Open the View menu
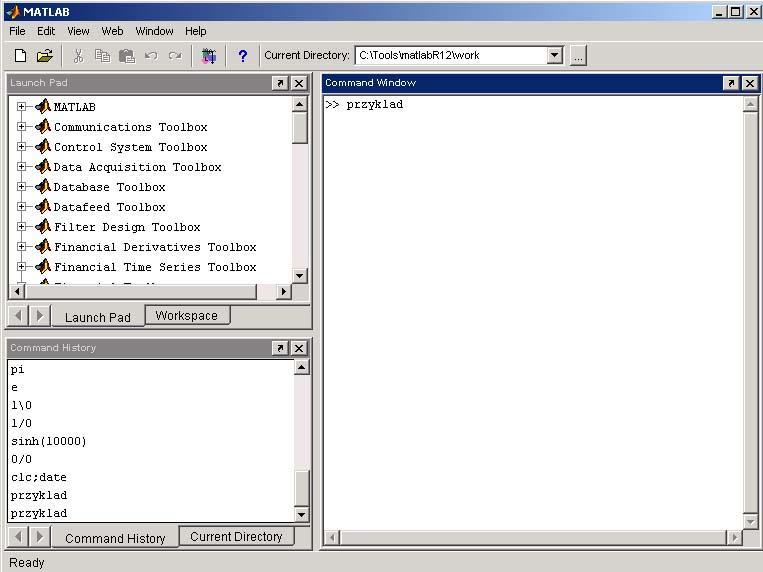The image size is (763, 572). pyautogui.click(x=78, y=31)
